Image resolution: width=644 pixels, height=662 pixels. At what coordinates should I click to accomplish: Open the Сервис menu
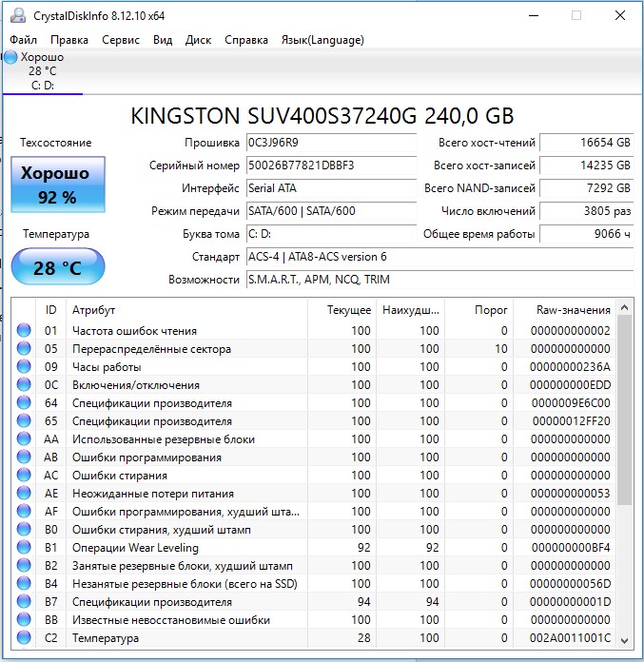pyautogui.click(x=121, y=40)
